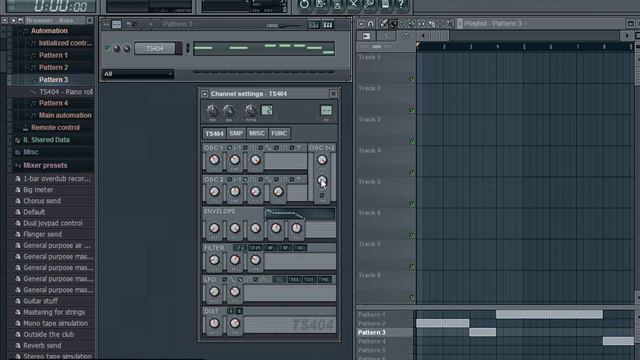Select the paint brush tool in Playlist toolbar
Viewport: 640px width, 360px height.
click(393, 24)
